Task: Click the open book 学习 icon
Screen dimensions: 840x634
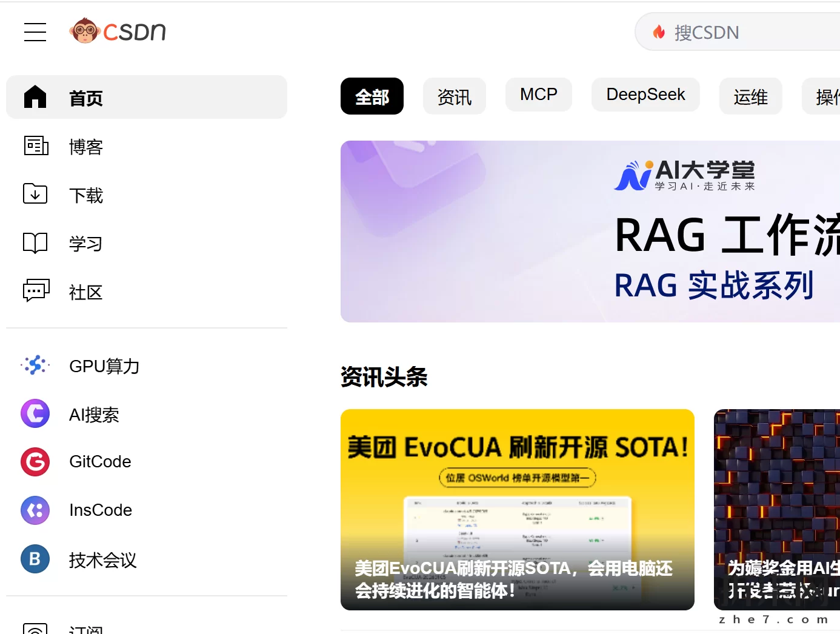Action: pyautogui.click(x=35, y=243)
